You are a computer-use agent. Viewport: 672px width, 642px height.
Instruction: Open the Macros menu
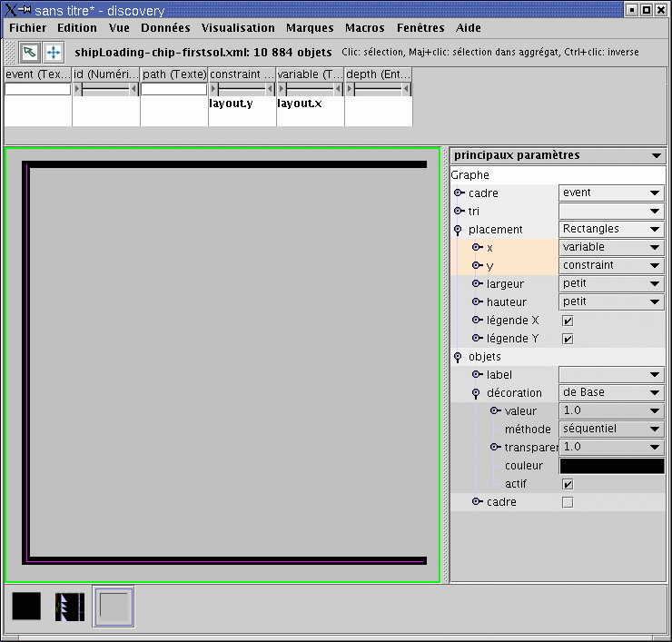click(x=364, y=28)
